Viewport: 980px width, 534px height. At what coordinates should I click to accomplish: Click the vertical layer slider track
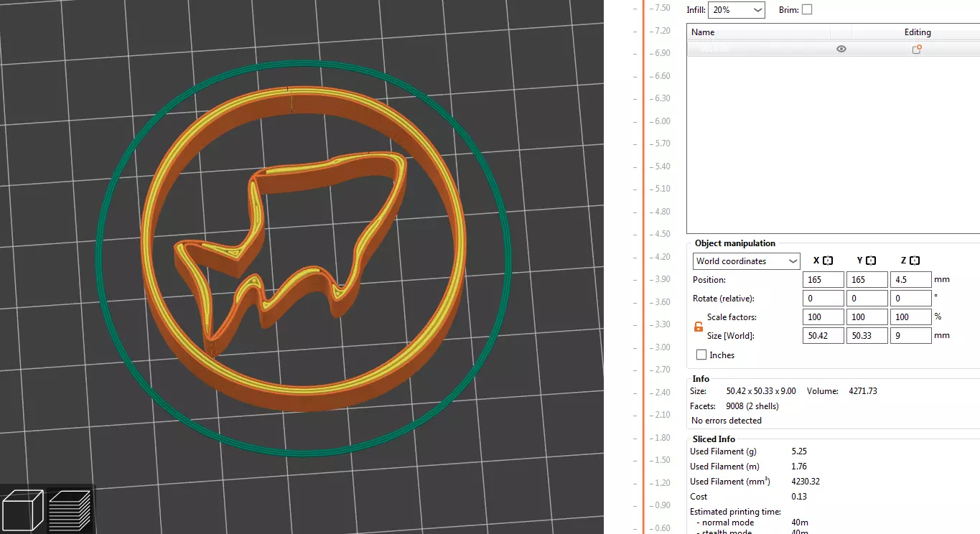click(644, 267)
